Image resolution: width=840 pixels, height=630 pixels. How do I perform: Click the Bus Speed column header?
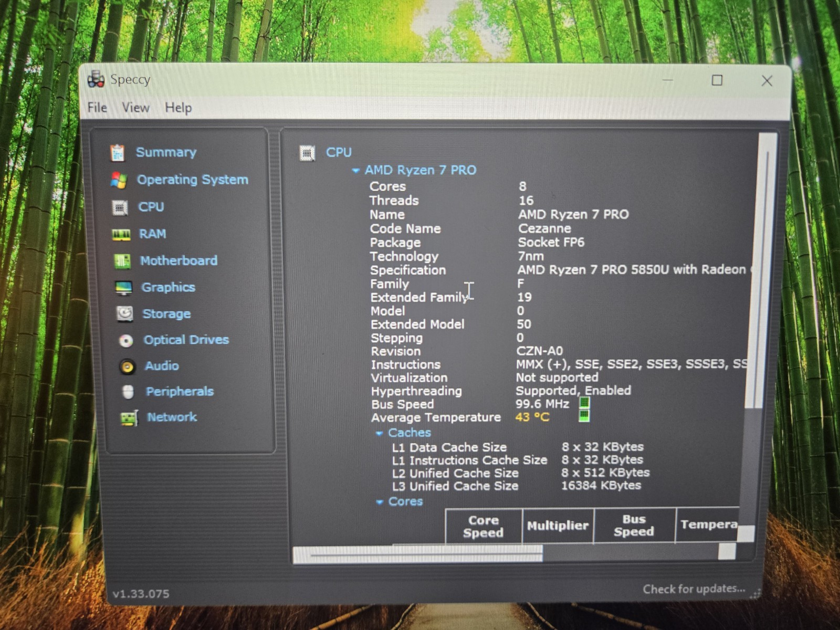click(634, 525)
